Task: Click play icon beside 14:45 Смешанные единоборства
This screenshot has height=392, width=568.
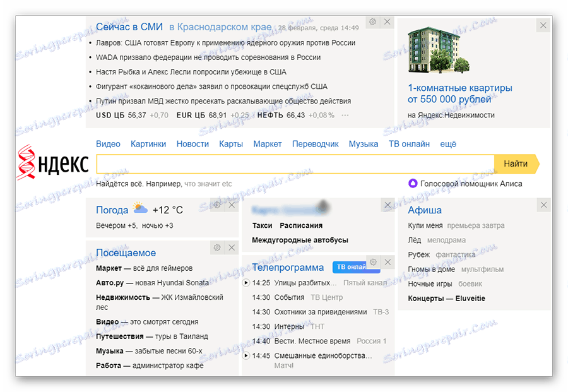Action: pos(246,355)
